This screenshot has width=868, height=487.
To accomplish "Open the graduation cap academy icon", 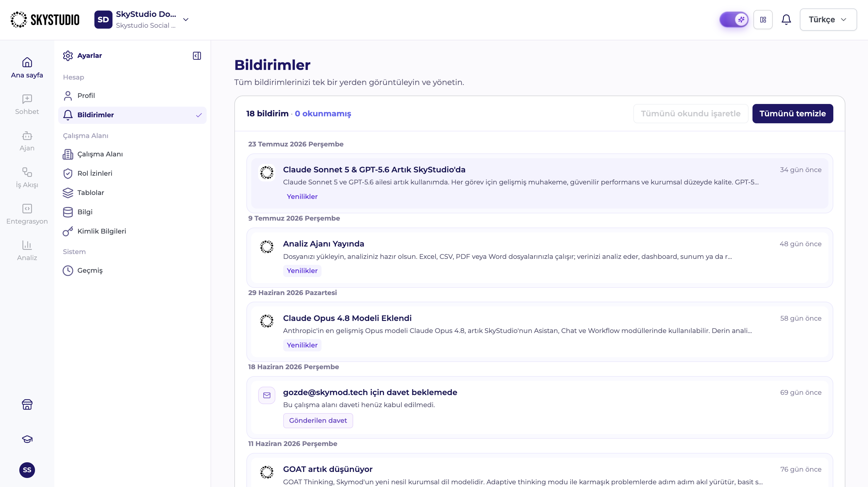I will pyautogui.click(x=27, y=439).
